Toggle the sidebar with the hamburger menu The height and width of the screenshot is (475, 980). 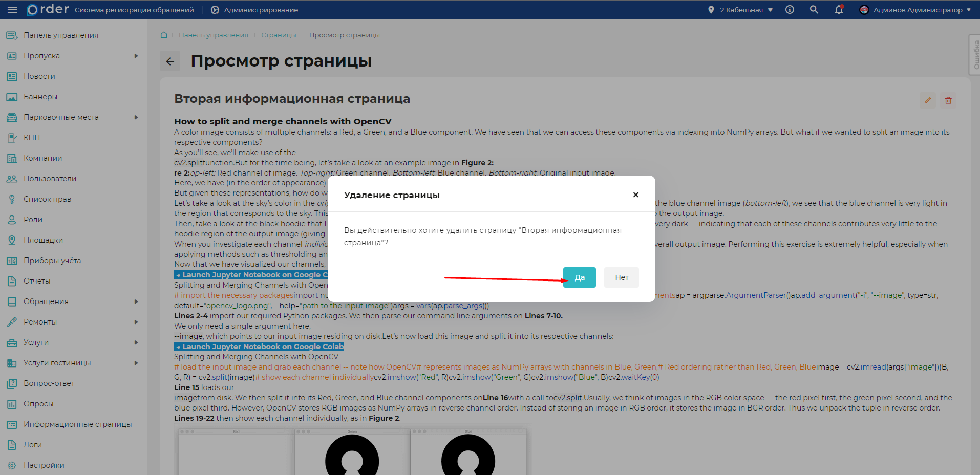pos(12,9)
